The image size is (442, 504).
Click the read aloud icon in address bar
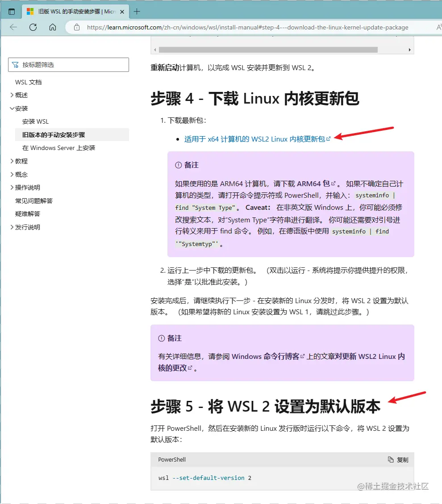(x=438, y=27)
